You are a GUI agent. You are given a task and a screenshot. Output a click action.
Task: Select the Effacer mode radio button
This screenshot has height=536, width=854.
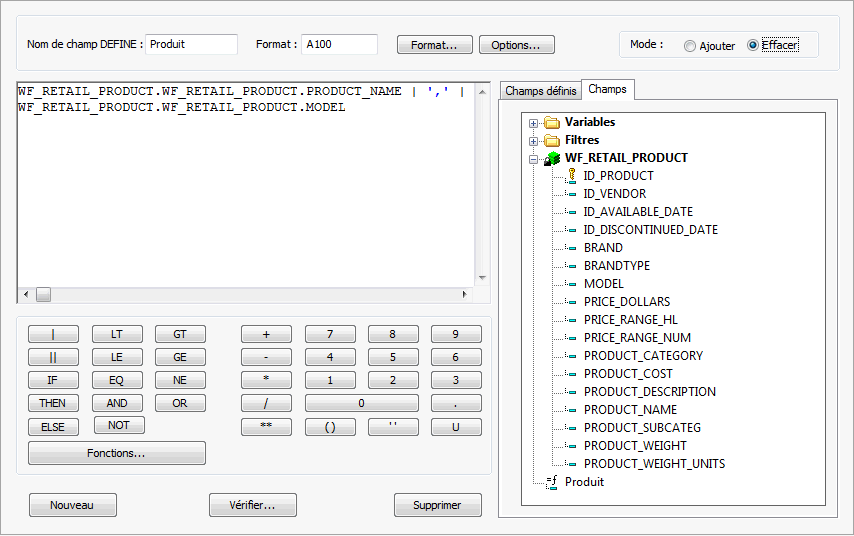753,45
